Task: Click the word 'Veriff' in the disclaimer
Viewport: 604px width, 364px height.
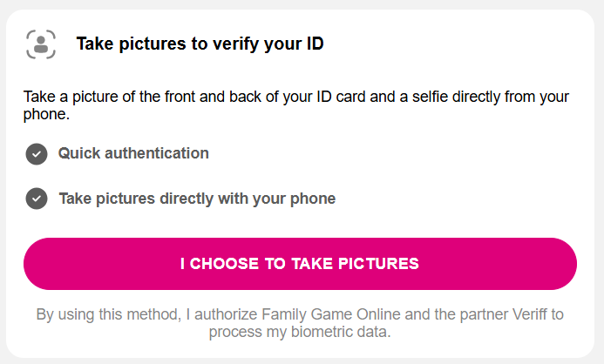Action: point(529,314)
